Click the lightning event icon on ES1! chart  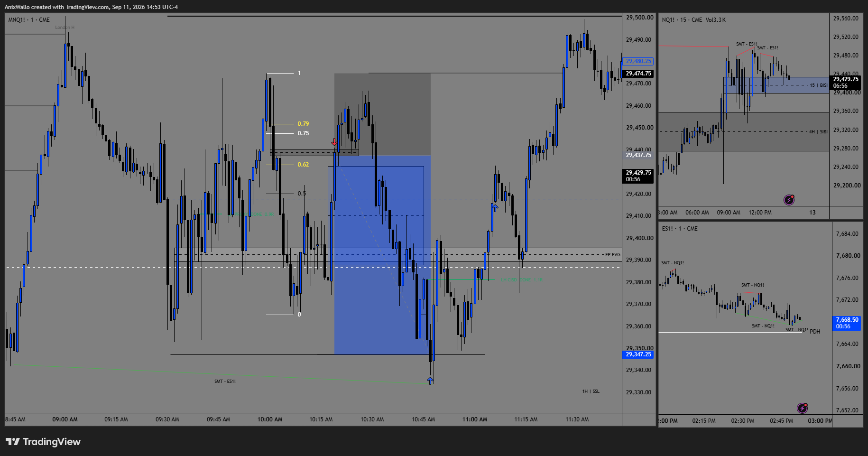pos(802,408)
